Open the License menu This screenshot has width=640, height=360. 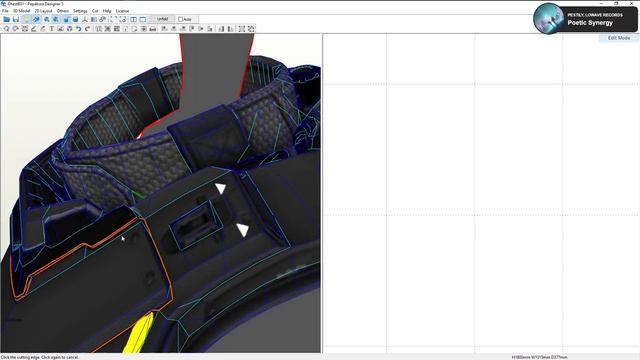pos(122,11)
